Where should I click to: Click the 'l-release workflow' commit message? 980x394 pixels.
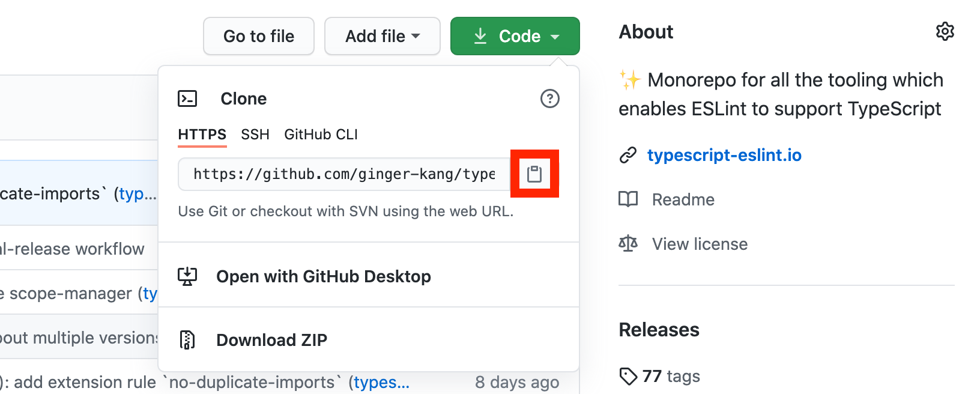pos(72,249)
